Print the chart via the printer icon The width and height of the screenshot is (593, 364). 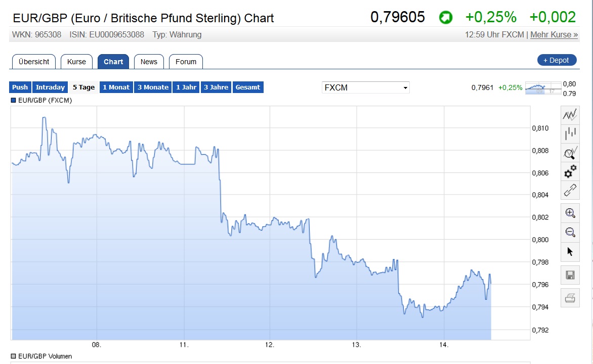570,298
